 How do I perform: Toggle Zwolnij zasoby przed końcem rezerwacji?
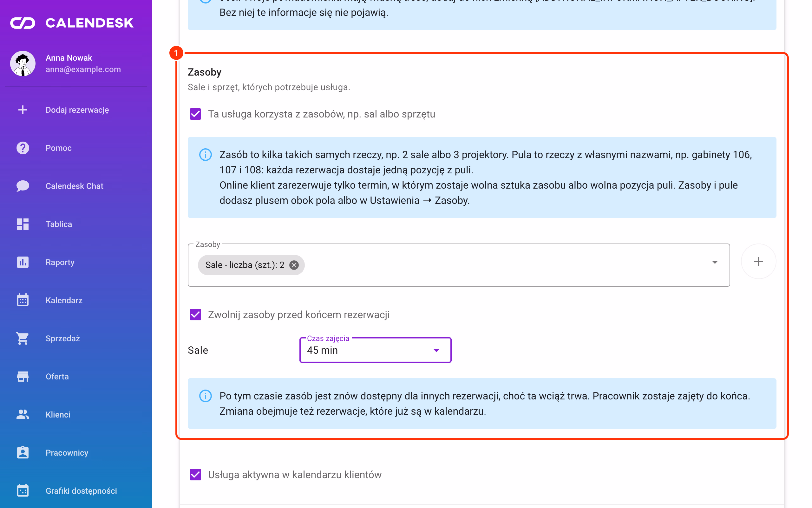pos(195,315)
